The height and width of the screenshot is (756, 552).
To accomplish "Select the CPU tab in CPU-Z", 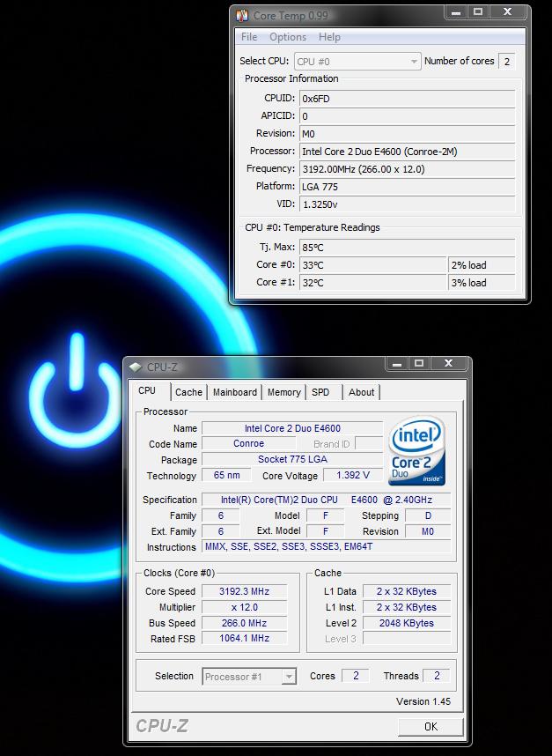I will [147, 391].
